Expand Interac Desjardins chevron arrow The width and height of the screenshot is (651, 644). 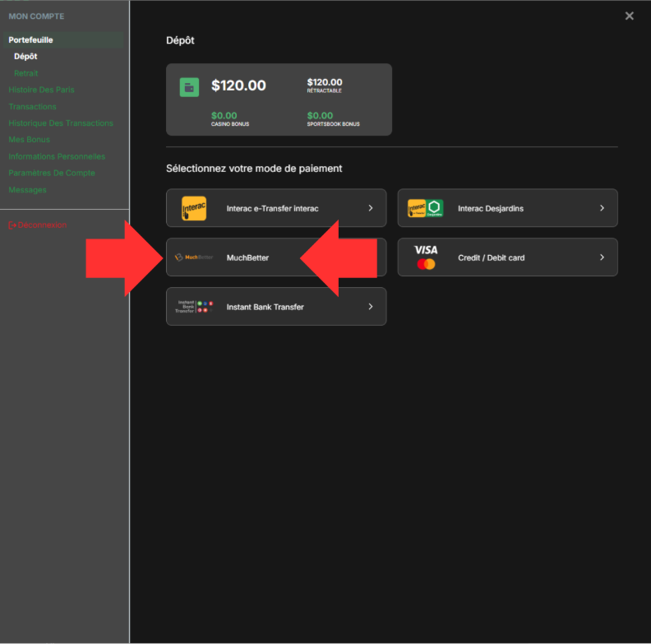click(x=602, y=209)
